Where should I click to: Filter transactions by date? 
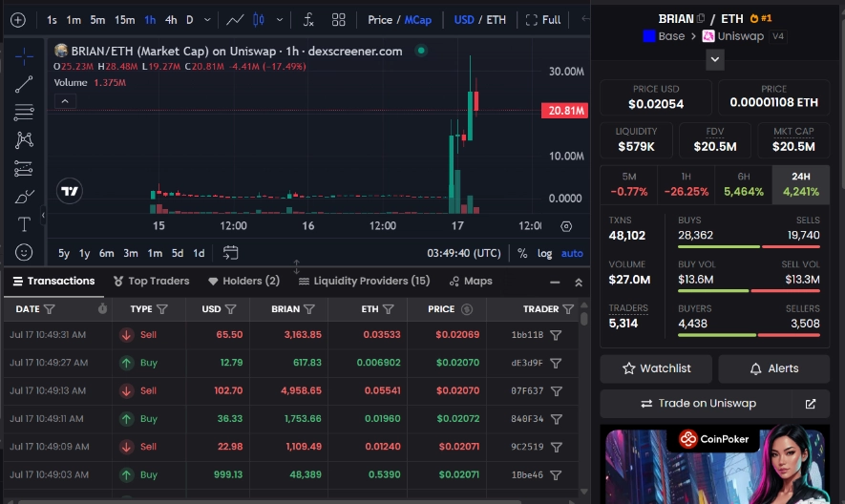pos(50,309)
